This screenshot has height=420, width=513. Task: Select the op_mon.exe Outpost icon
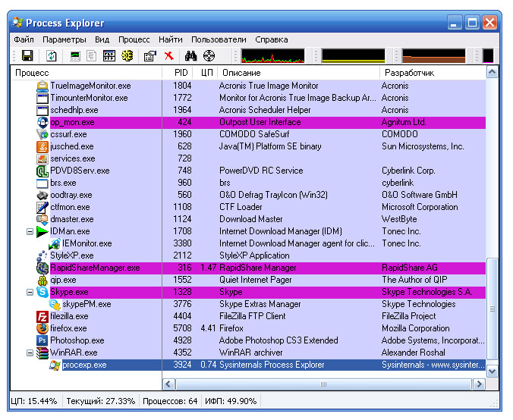tap(42, 122)
